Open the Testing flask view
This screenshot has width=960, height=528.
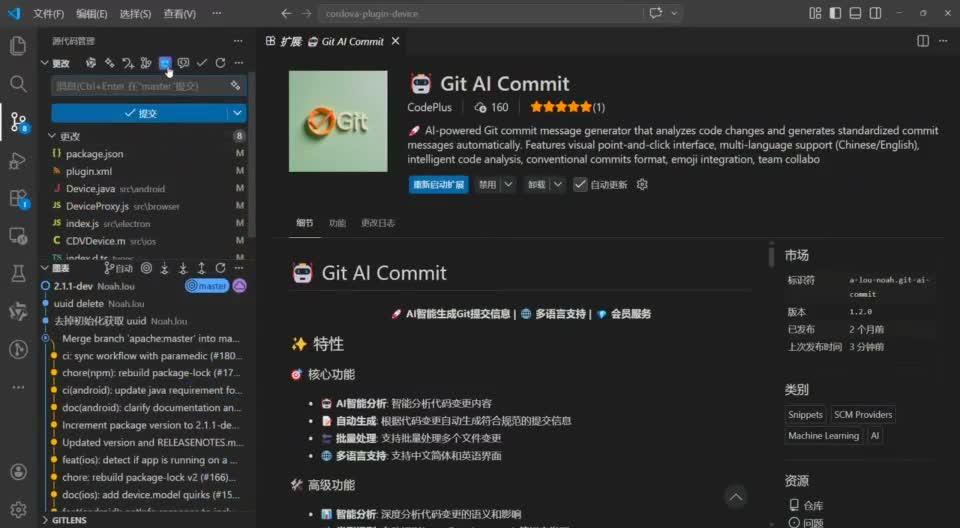18,273
